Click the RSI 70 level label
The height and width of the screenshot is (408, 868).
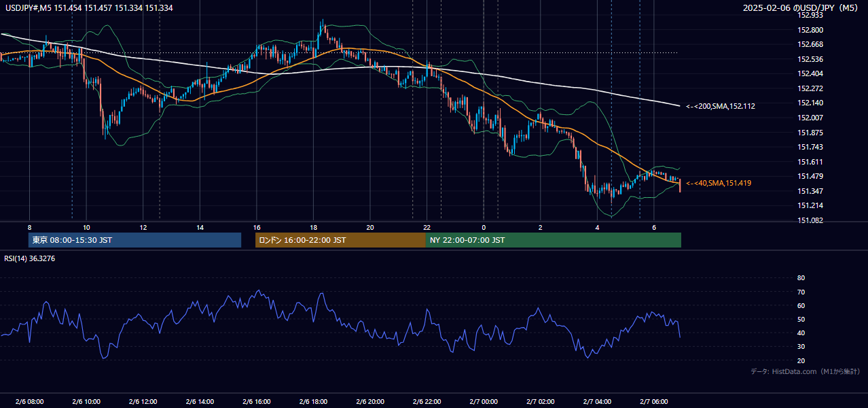click(x=801, y=292)
